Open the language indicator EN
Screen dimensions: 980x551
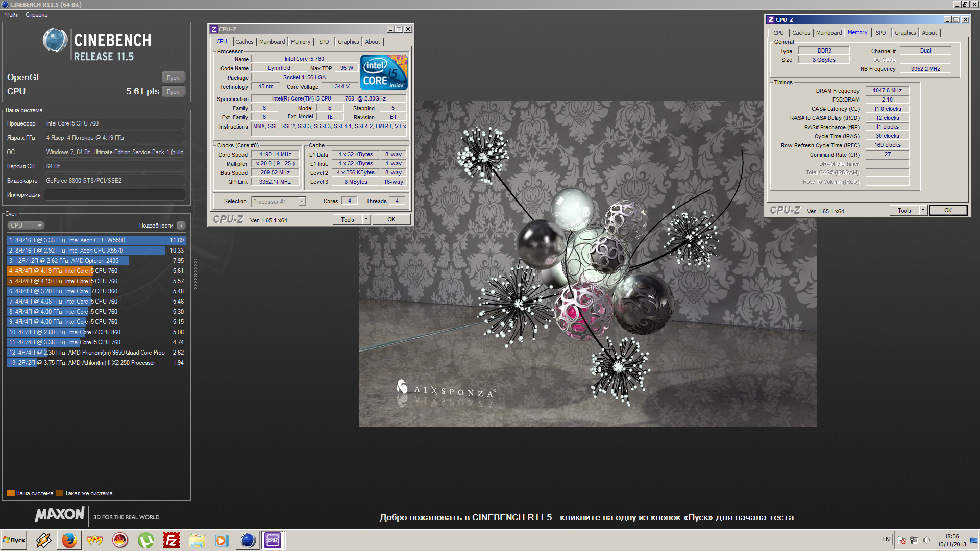(x=886, y=539)
